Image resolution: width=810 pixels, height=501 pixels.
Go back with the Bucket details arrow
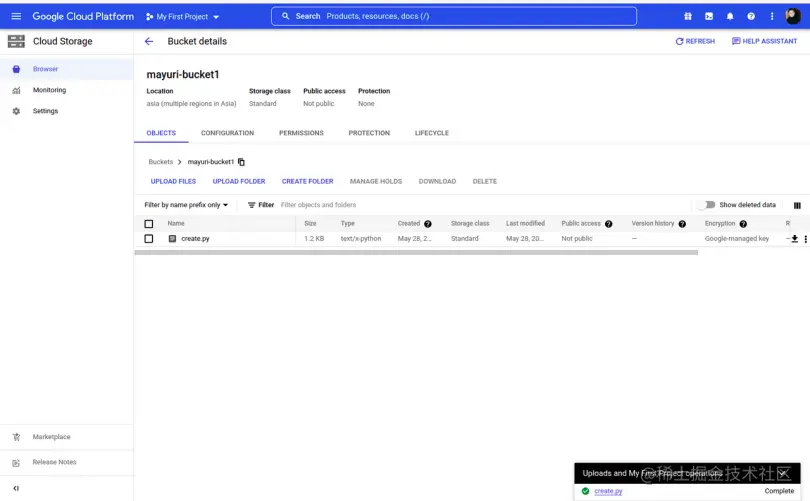149,41
